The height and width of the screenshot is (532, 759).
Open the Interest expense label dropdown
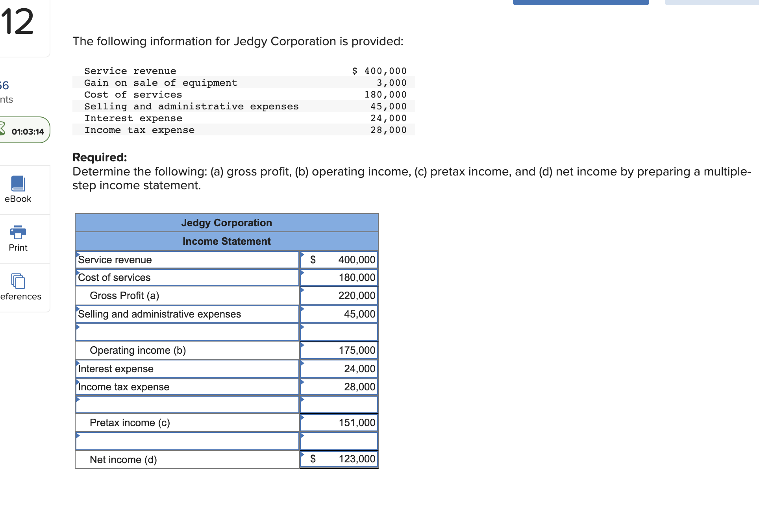78,365
